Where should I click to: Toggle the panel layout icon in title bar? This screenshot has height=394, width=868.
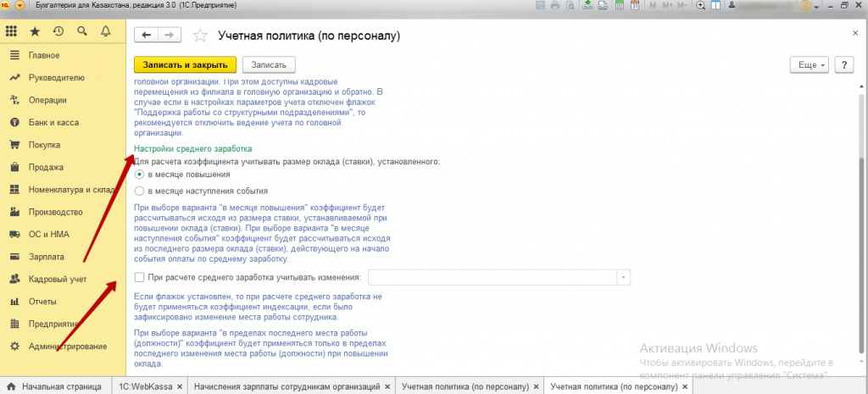(715, 5)
